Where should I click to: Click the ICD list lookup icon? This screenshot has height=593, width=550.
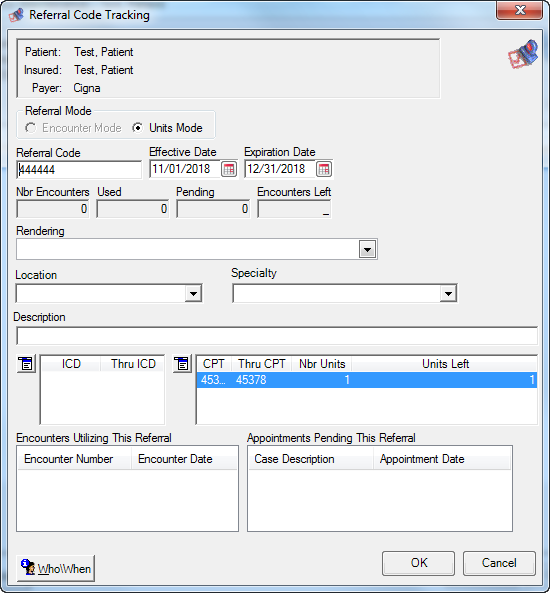pos(26,364)
